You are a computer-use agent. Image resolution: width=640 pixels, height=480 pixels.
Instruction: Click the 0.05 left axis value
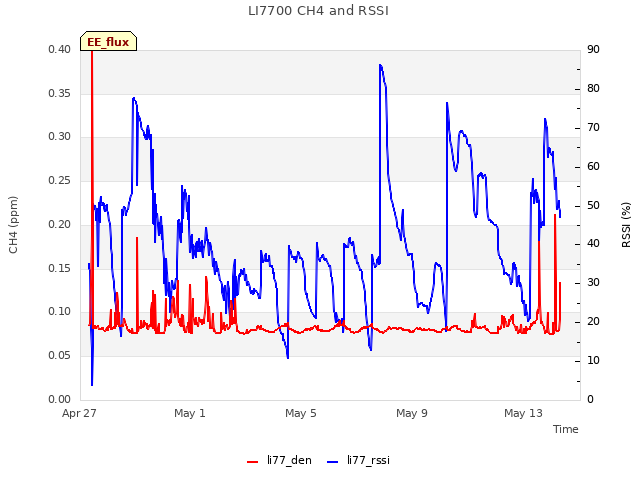(x=60, y=356)
